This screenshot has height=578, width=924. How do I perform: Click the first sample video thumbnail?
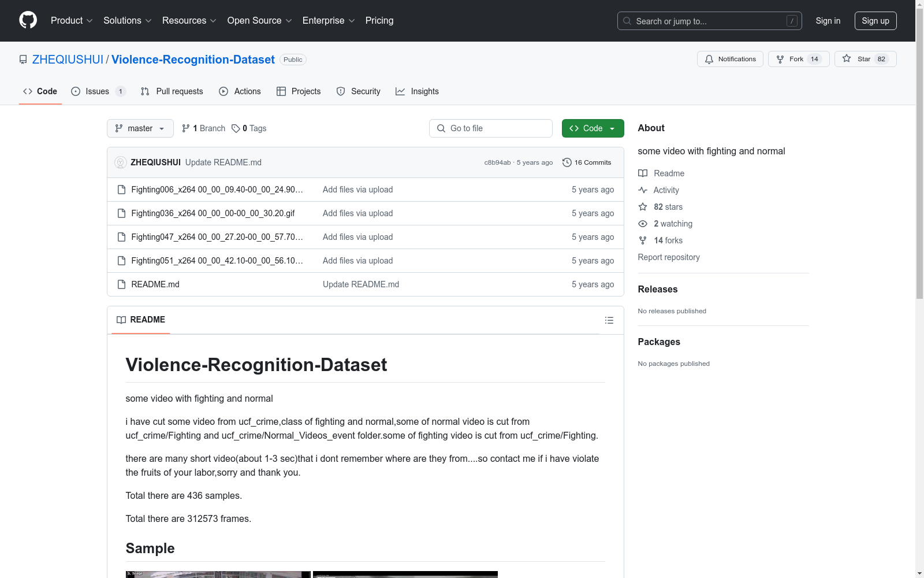tap(218, 575)
